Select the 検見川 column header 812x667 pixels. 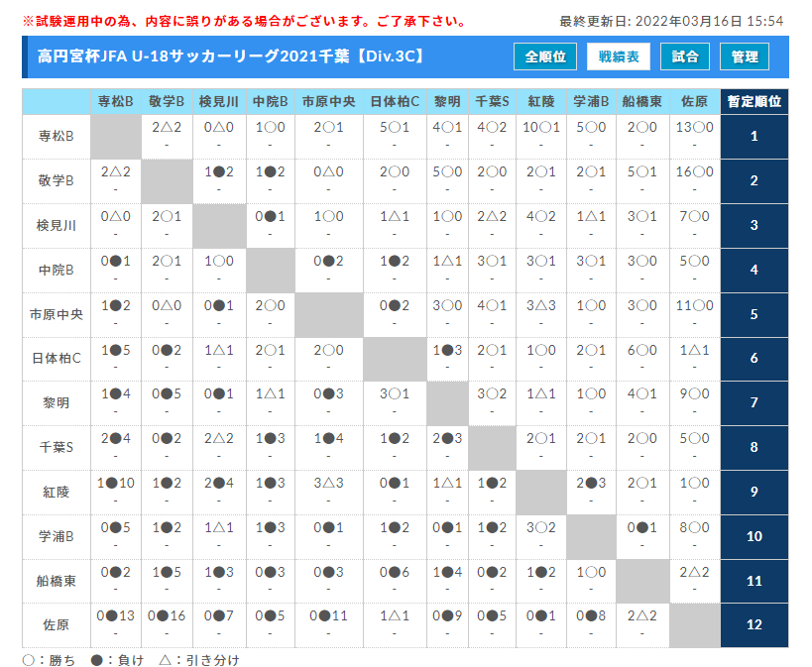(219, 101)
